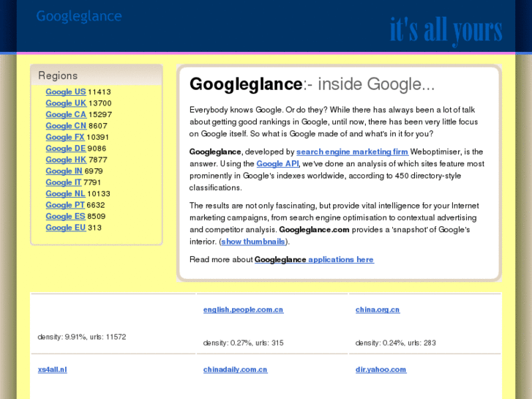The image size is (532, 399).
Task: Choose the Google IT region link
Action: click(64, 182)
